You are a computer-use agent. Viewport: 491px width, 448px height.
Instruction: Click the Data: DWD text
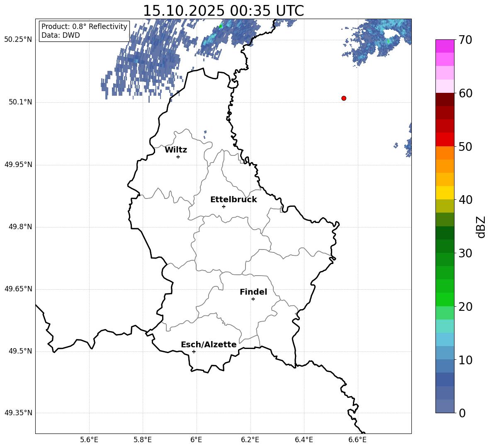click(x=61, y=35)
